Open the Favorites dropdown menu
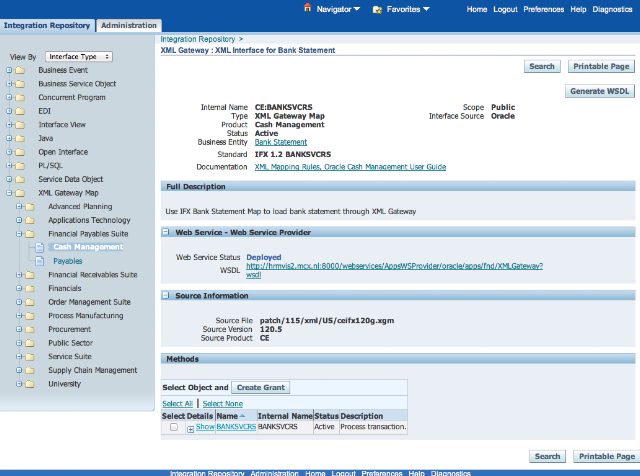Screen dimensions: 640x476 tap(408, 9)
